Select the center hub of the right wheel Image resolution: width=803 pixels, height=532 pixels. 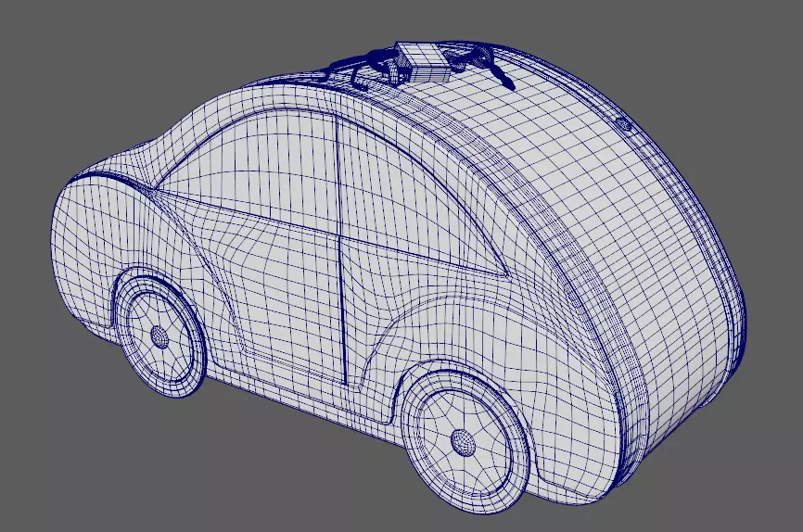pyautogui.click(x=463, y=443)
